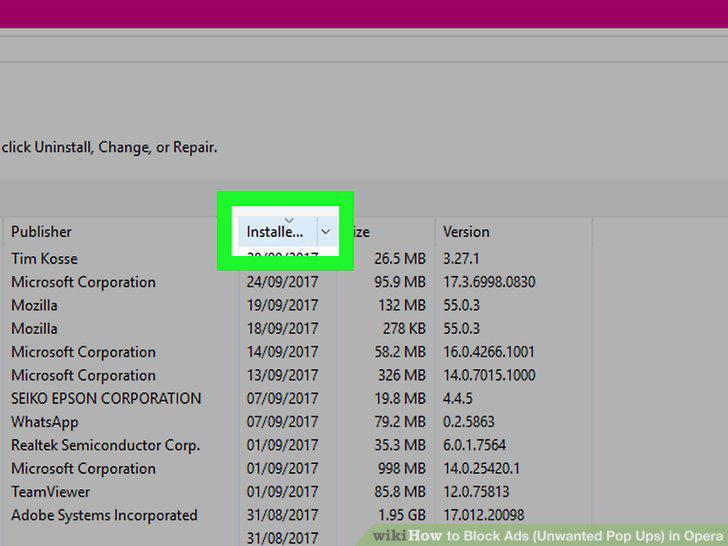
Task: Click the 19/09/2017 install date
Action: click(282, 305)
